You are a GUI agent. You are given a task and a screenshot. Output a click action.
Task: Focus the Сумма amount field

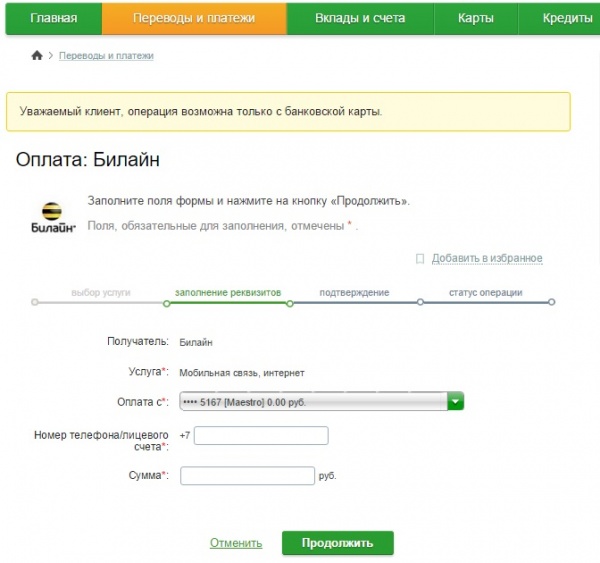[247, 476]
